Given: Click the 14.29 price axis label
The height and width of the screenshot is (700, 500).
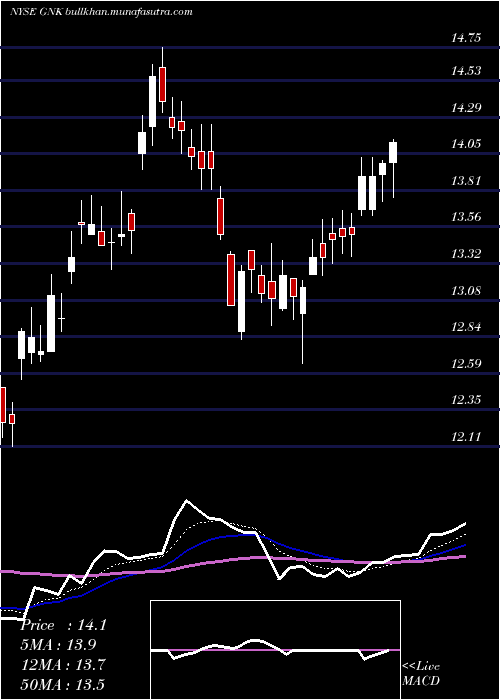Looking at the screenshot, I should (x=466, y=107).
